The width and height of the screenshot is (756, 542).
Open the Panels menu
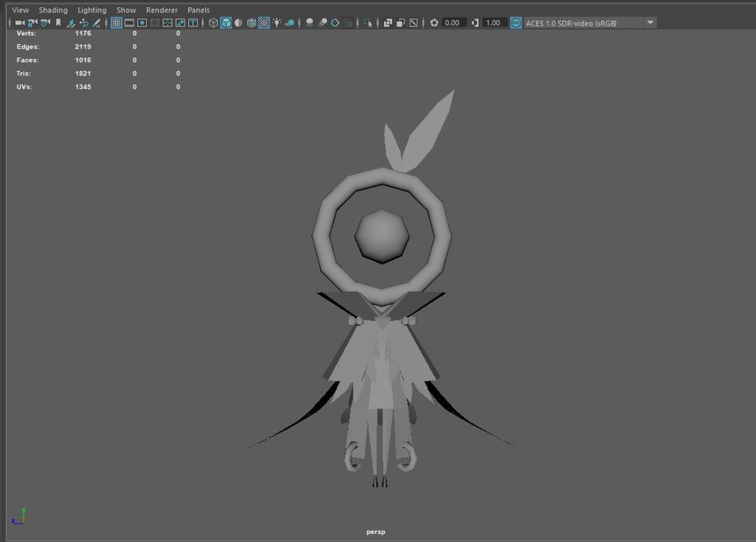click(198, 10)
